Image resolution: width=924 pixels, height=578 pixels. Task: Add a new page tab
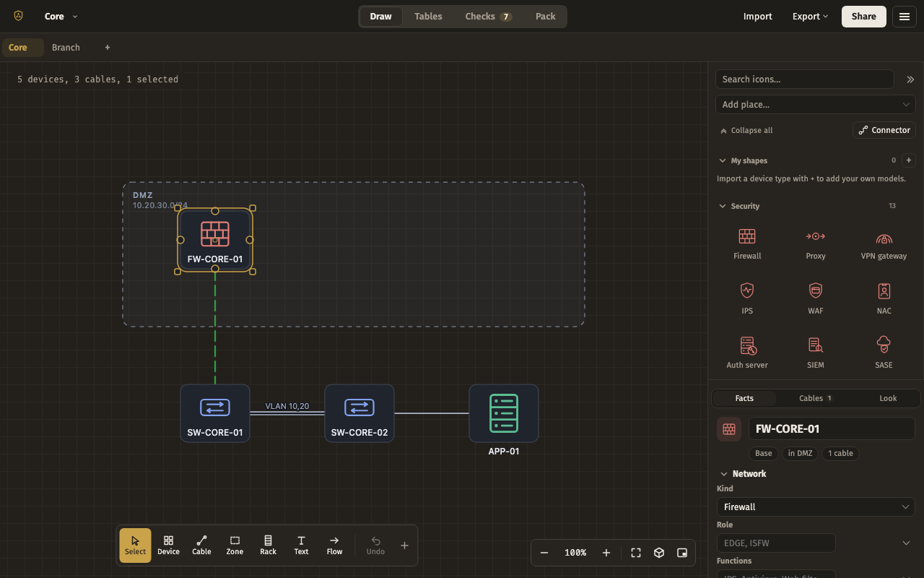coord(108,48)
